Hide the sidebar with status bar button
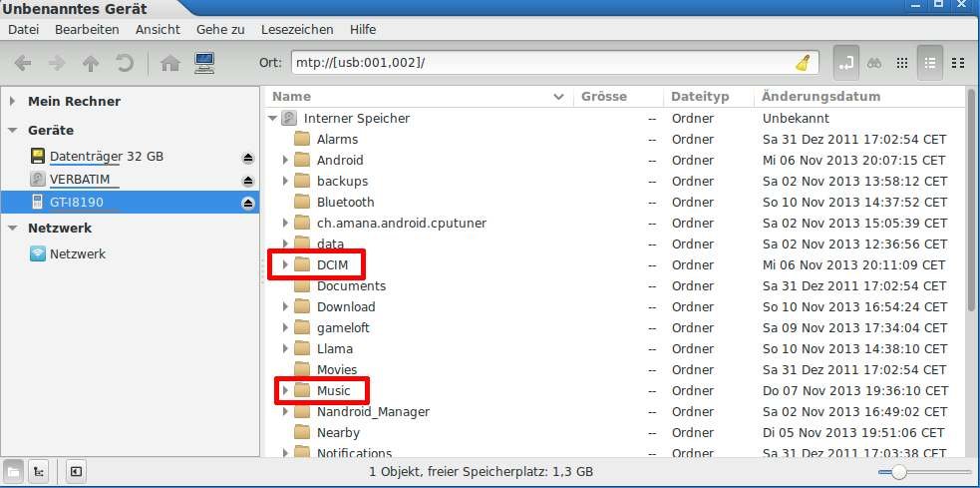The height and width of the screenshot is (488, 980). (76, 472)
